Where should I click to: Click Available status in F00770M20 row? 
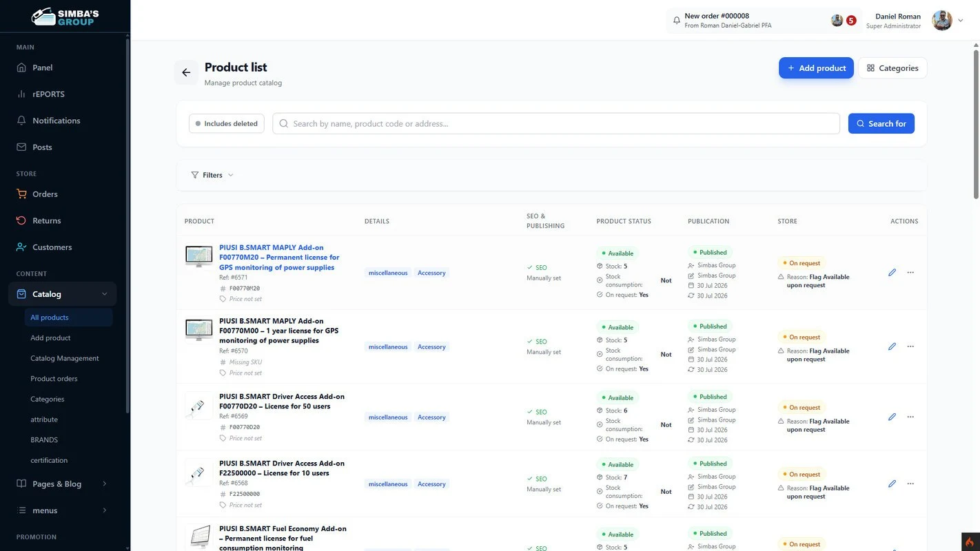coord(617,253)
